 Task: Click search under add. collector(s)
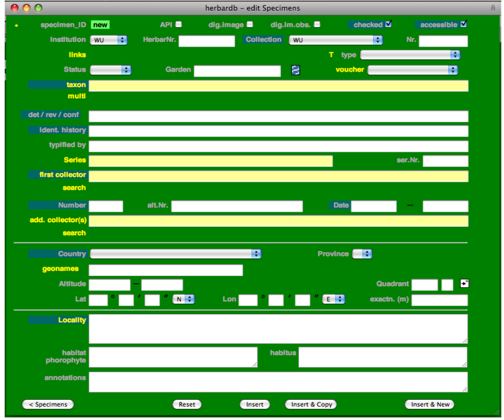click(x=74, y=233)
